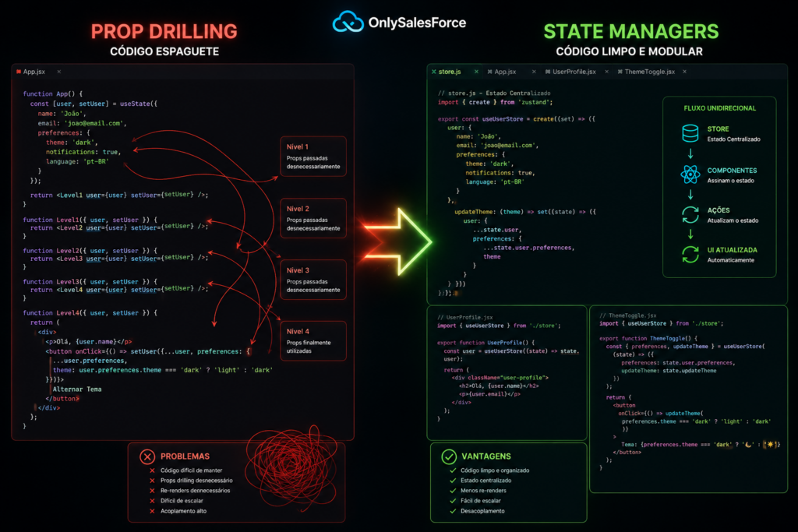Select the 'Nível 1' annotation card

pos(313,156)
